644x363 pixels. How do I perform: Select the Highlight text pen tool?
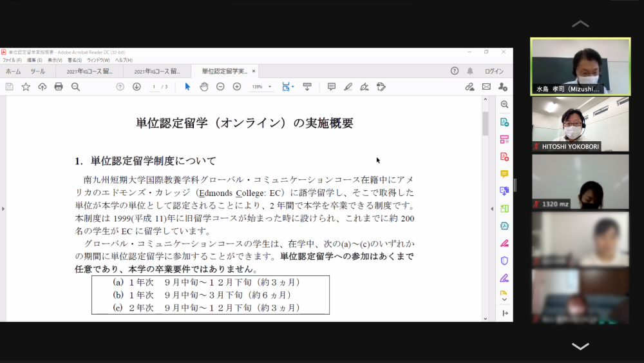(x=348, y=86)
